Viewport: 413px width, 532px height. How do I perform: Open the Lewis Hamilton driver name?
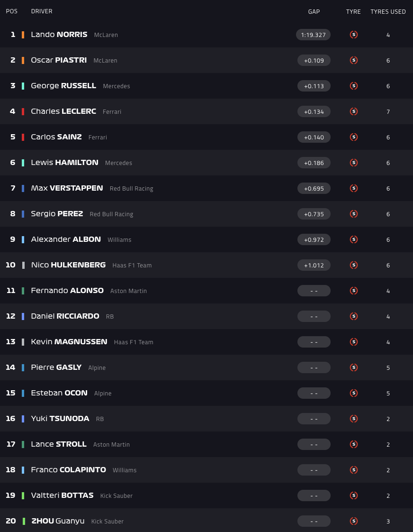[x=64, y=163]
